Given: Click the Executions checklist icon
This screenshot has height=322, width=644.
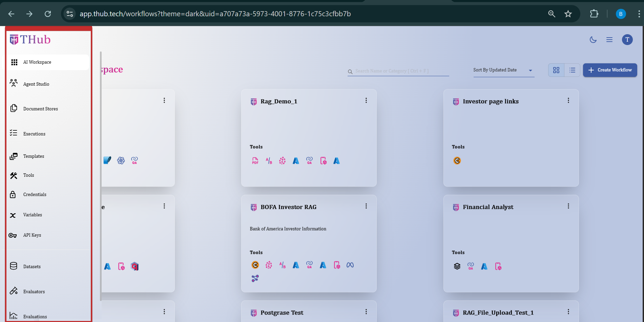Looking at the screenshot, I should (14, 133).
